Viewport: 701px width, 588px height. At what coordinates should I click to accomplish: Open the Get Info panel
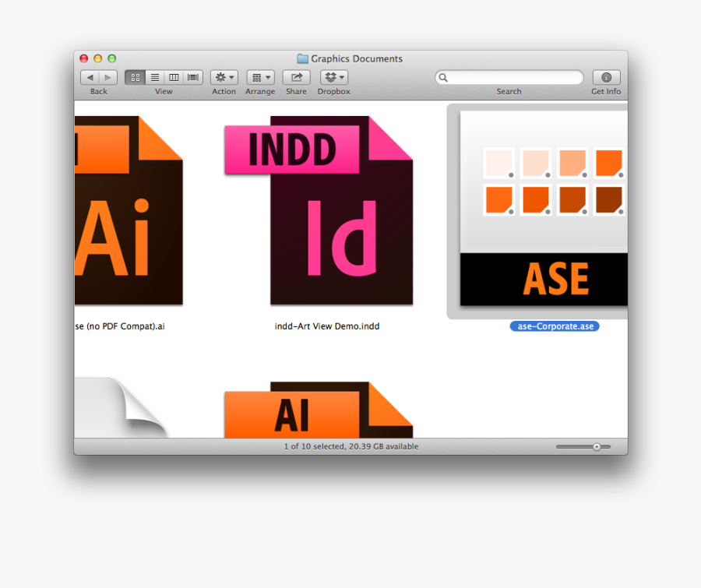coord(605,76)
